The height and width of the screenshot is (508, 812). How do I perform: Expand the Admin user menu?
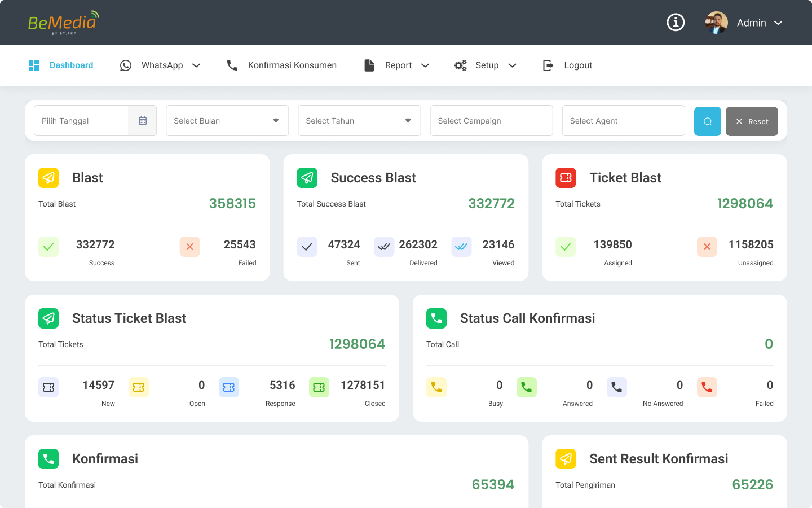pyautogui.click(x=759, y=23)
